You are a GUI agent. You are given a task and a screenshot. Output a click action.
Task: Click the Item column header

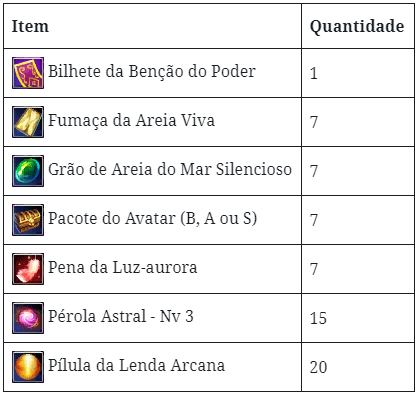point(30,26)
